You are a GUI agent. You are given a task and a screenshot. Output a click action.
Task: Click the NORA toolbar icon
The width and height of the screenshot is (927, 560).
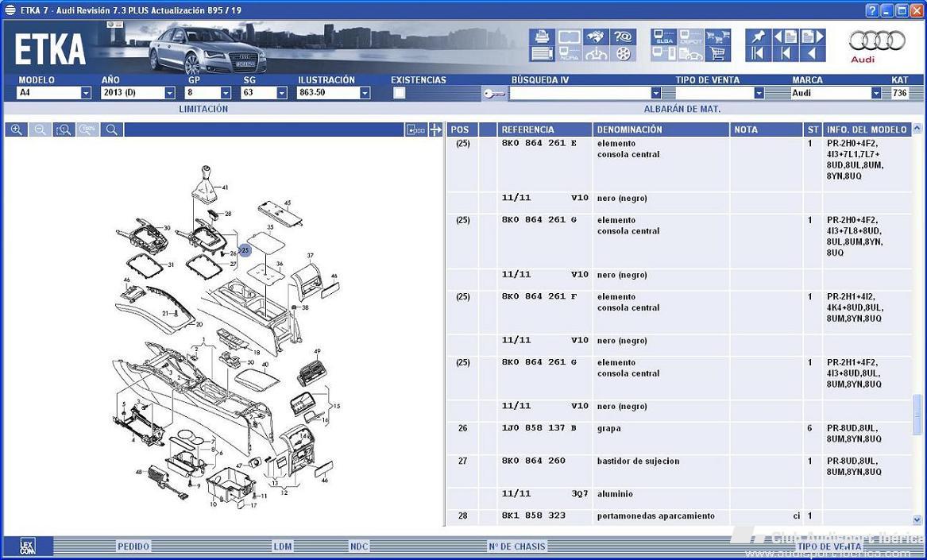point(570,54)
